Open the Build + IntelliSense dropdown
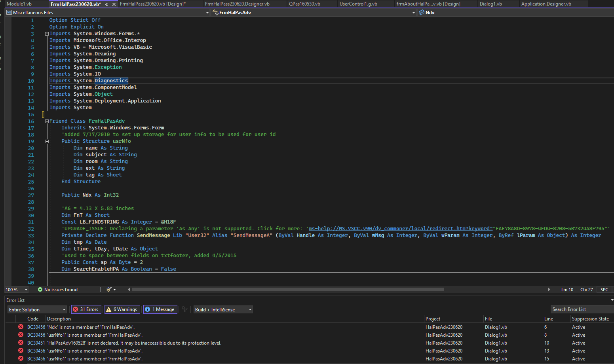The height and width of the screenshot is (364, 614). tap(223, 309)
